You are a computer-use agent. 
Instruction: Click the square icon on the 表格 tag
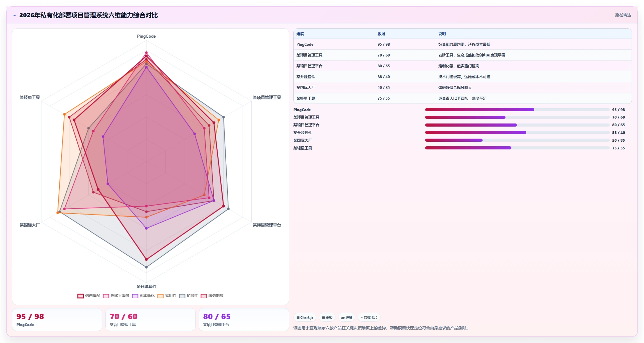[x=323, y=317]
